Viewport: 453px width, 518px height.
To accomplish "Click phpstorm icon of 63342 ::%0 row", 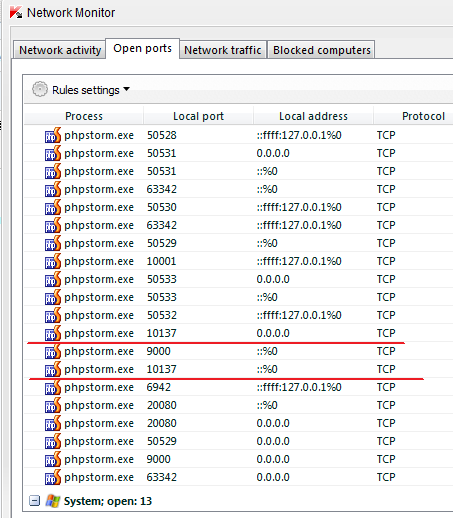I will point(53,189).
